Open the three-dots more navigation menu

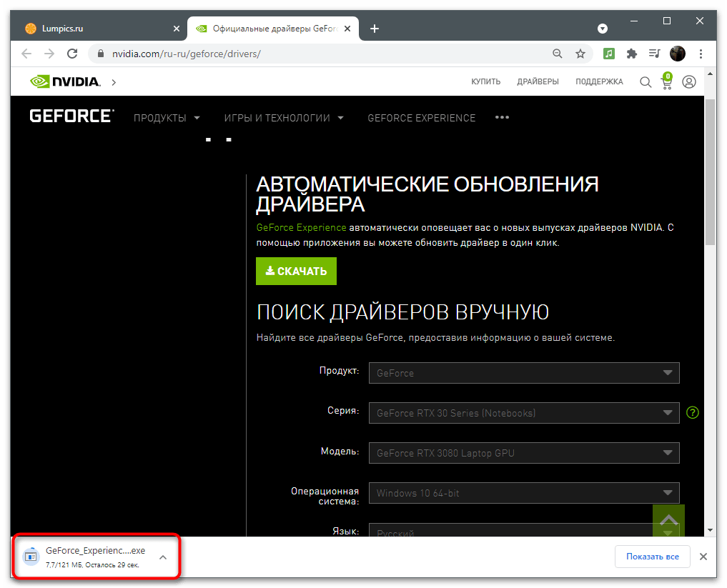click(x=502, y=117)
